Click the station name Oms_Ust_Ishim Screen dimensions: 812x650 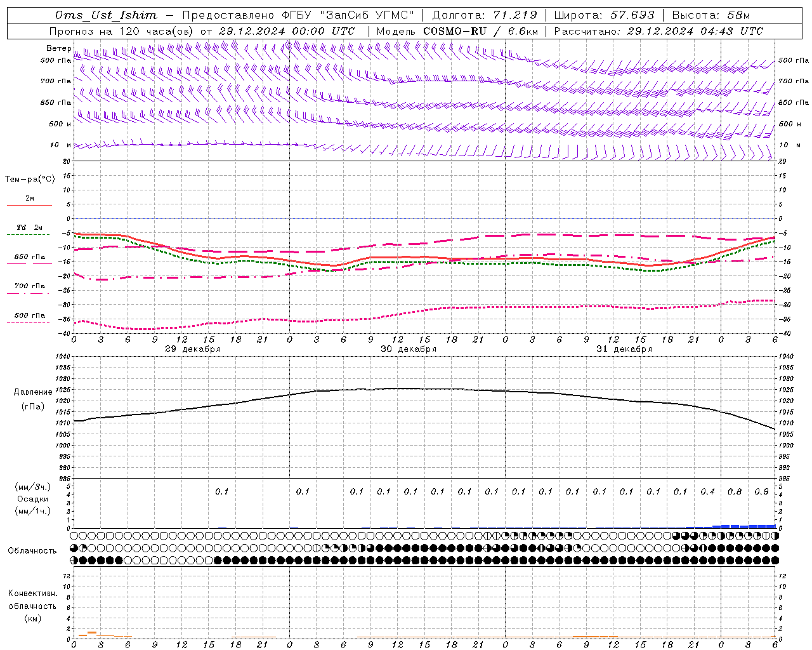(x=106, y=15)
